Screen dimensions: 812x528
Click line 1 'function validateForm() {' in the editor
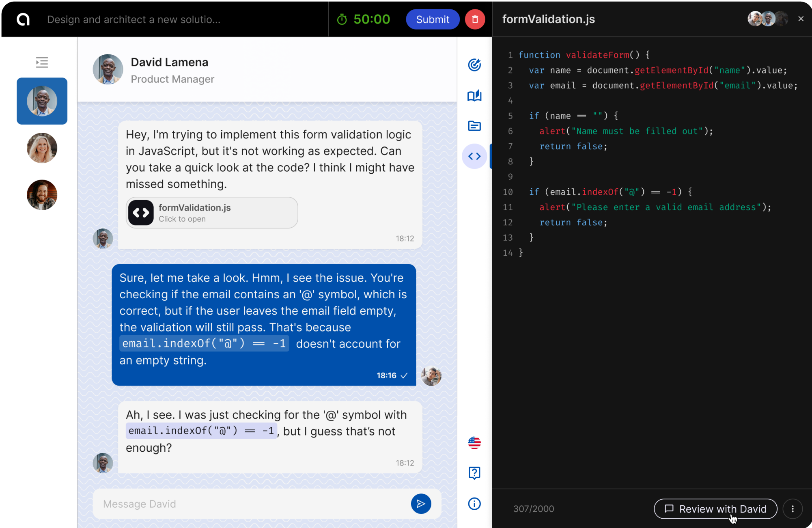[584, 55]
